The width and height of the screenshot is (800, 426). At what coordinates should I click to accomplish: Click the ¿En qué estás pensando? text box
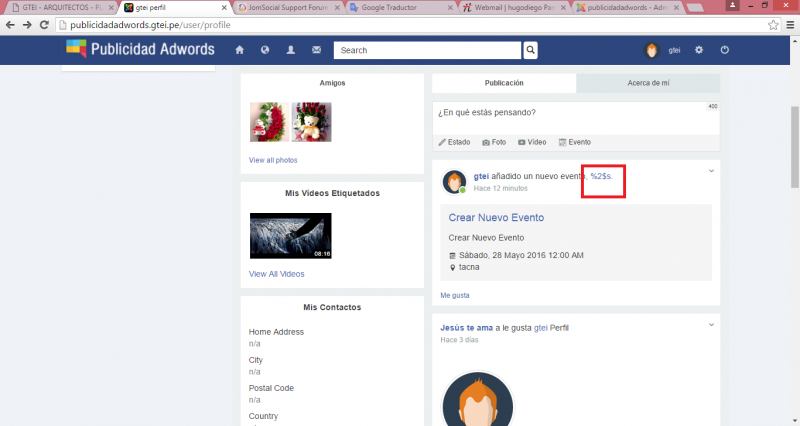pyautogui.click(x=576, y=117)
